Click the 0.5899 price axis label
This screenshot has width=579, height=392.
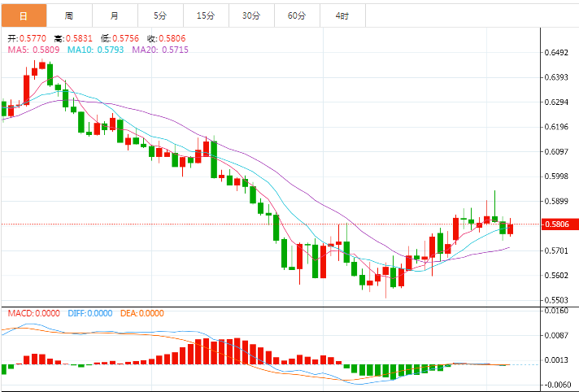[556, 201]
